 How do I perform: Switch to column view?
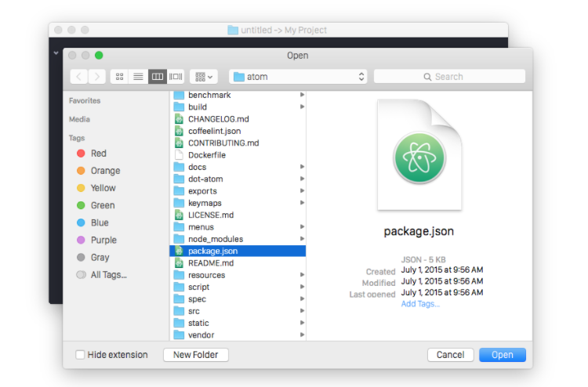coord(157,77)
